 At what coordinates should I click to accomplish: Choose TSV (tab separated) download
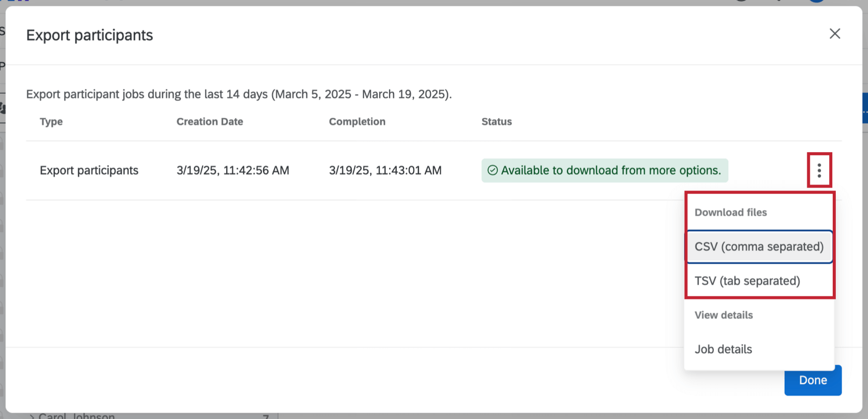747,281
